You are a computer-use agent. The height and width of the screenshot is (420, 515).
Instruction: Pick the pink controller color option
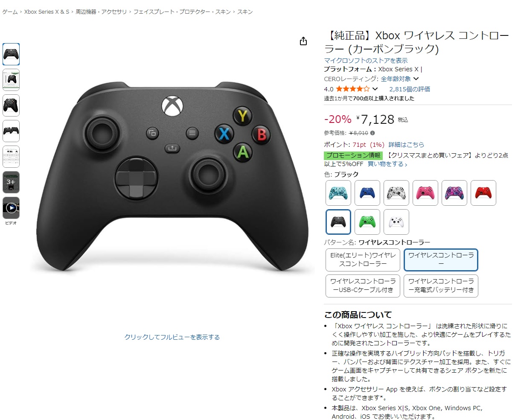pos(425,193)
